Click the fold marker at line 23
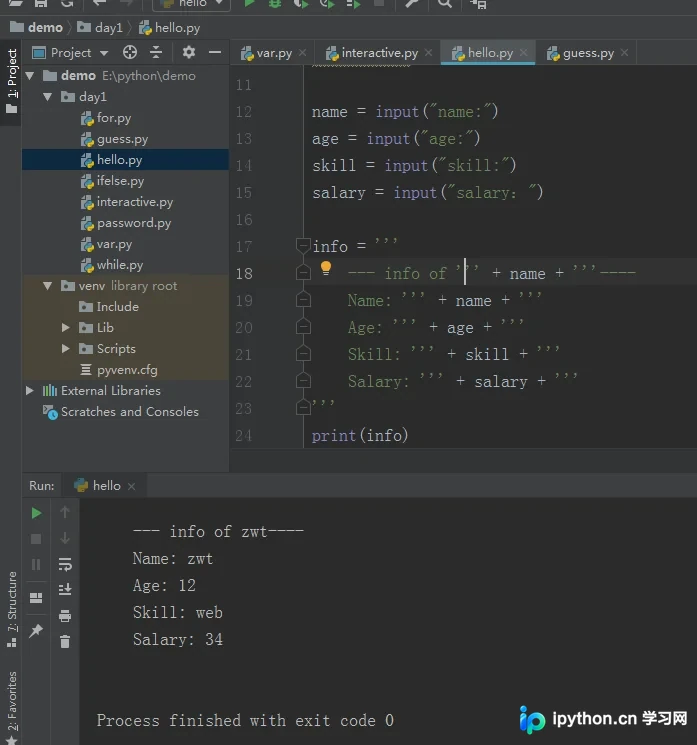The image size is (697, 745). point(303,408)
